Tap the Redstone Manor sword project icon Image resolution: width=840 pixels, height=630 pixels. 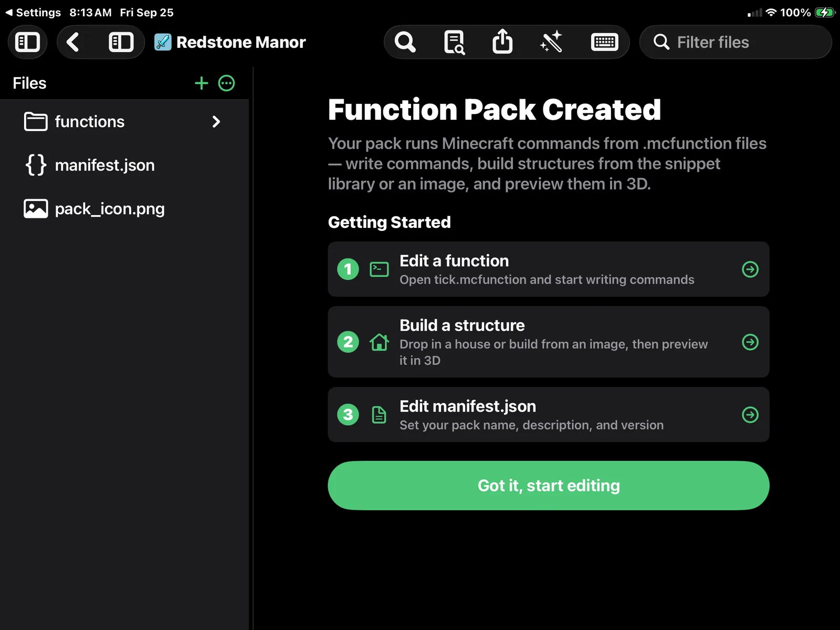163,42
